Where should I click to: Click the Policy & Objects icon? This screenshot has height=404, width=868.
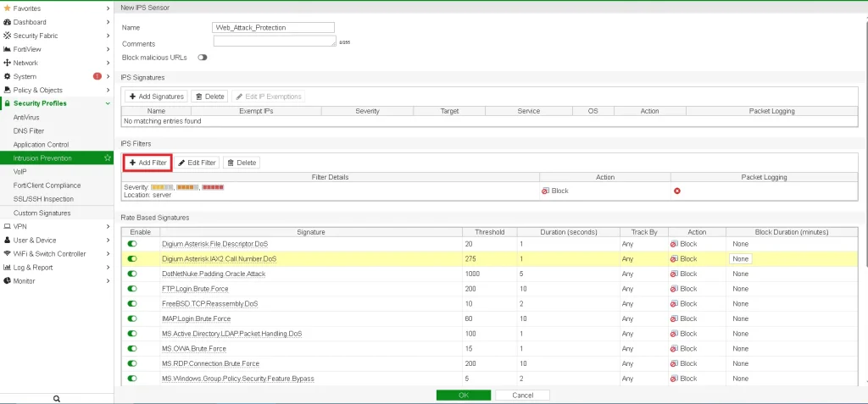click(x=7, y=90)
